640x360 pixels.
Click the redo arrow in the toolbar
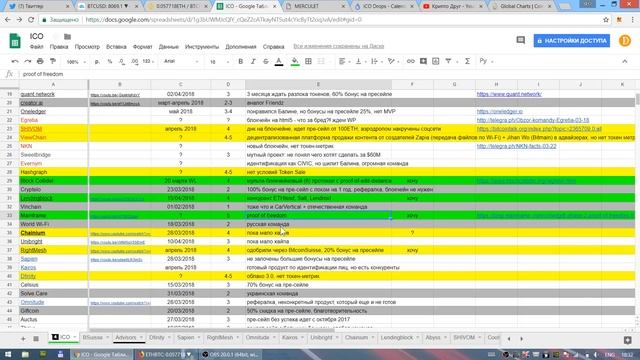pyautogui.click(x=27, y=61)
